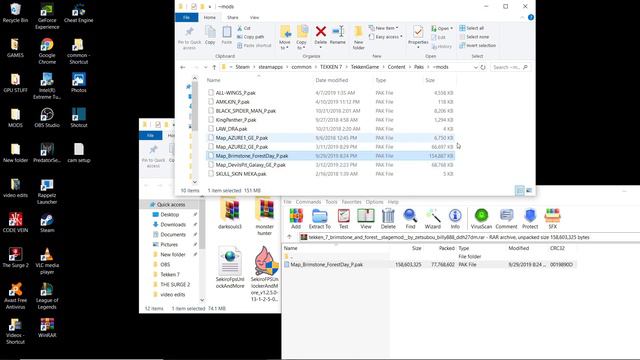Open the Open dropdown in the ribbon
640x360 pixels.
pos(442,28)
